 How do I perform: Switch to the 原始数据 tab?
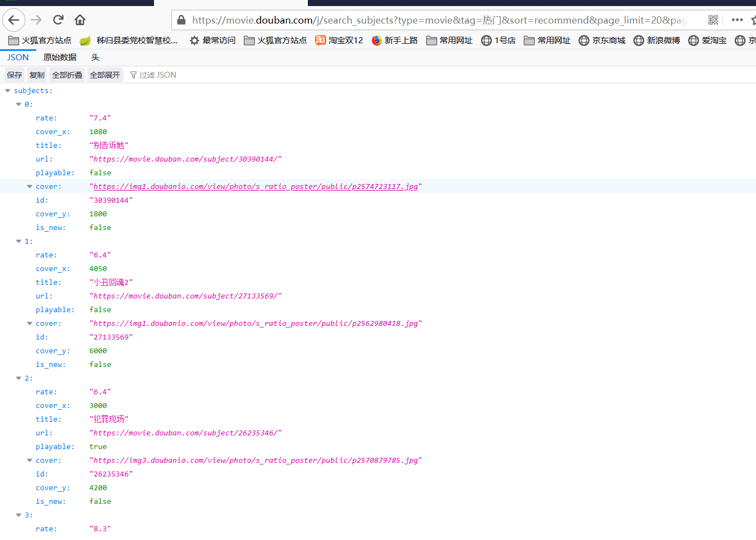(60, 58)
